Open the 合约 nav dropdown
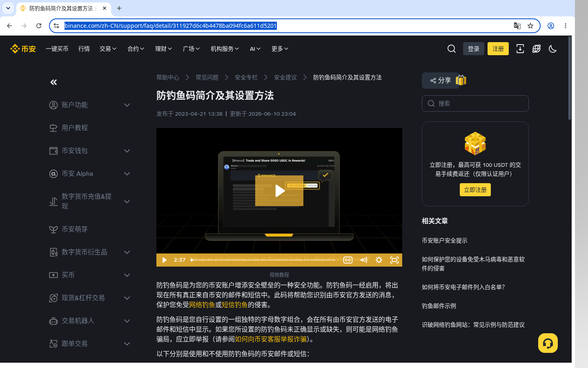The image size is (588, 368). point(136,49)
